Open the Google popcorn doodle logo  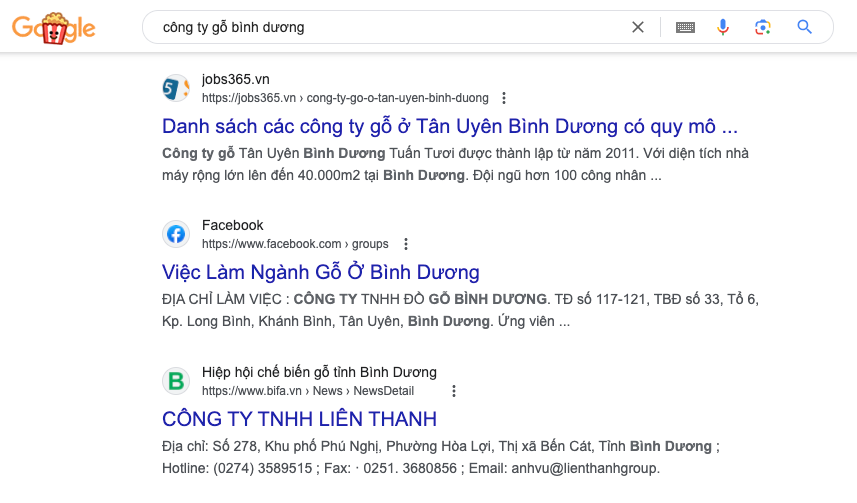click(54, 28)
